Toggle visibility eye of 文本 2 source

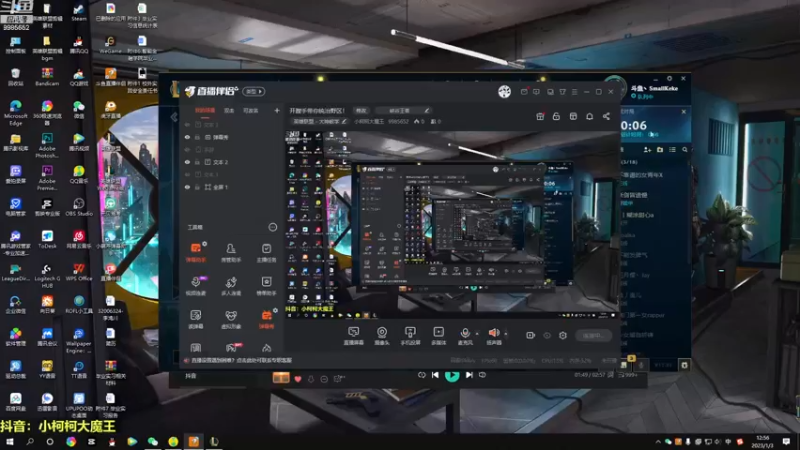click(x=187, y=162)
